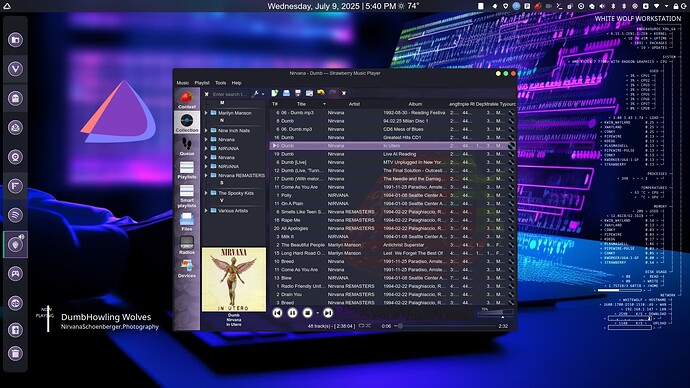Select the 'Dumb [Live]' track row

point(391,162)
